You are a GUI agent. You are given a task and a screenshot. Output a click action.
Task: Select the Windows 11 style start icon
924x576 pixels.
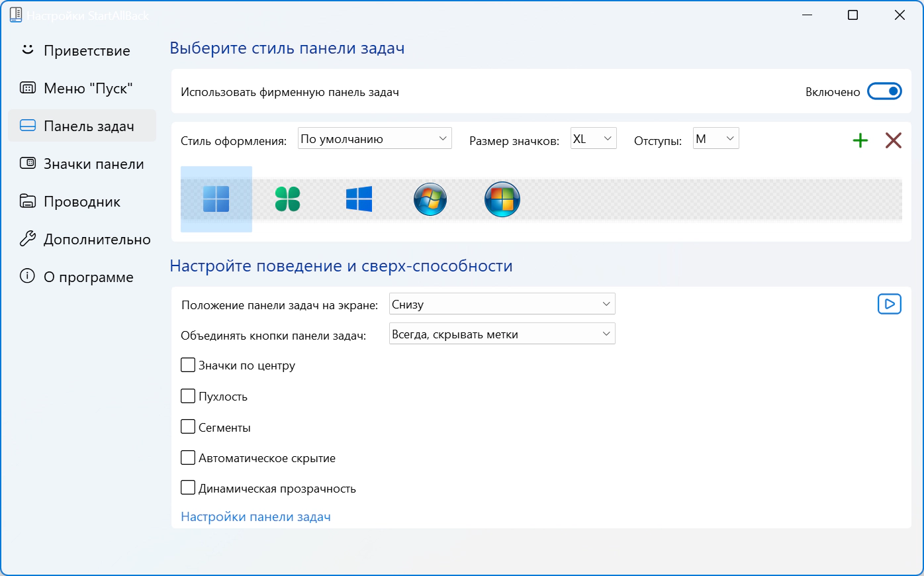[216, 199]
